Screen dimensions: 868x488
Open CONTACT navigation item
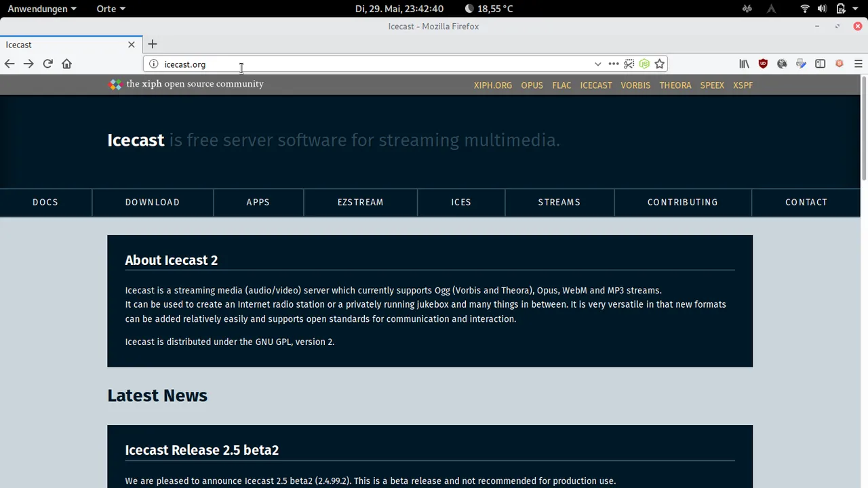(x=806, y=202)
